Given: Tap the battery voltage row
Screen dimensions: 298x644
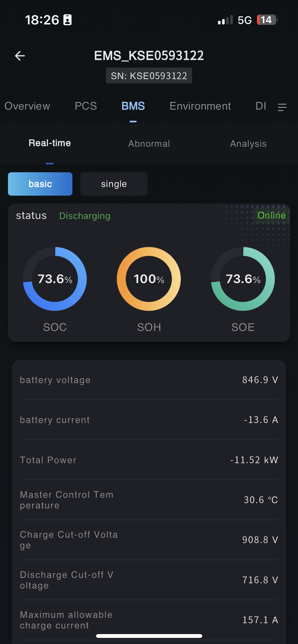Looking at the screenshot, I should point(149,380).
